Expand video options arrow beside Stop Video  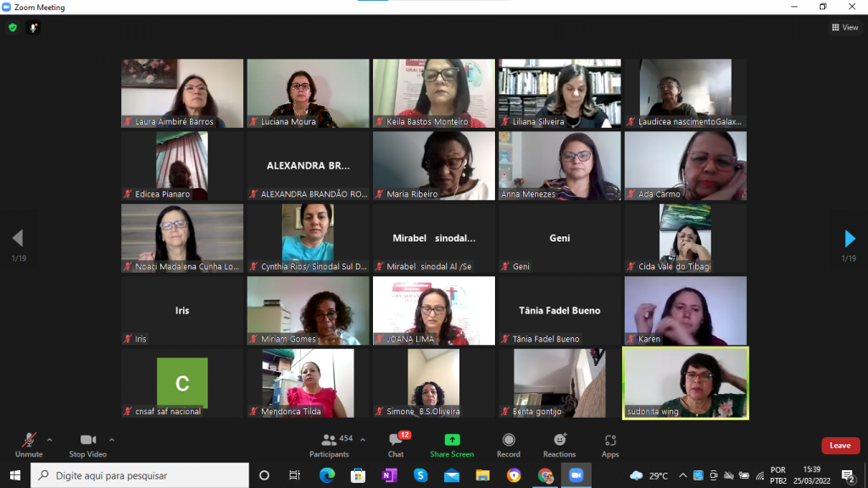(111, 440)
